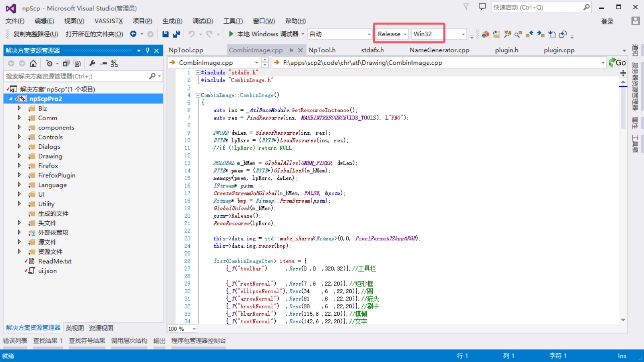Toggle auto-hide pin of Solution Explorer panel
644x362 pixels.
point(147,51)
